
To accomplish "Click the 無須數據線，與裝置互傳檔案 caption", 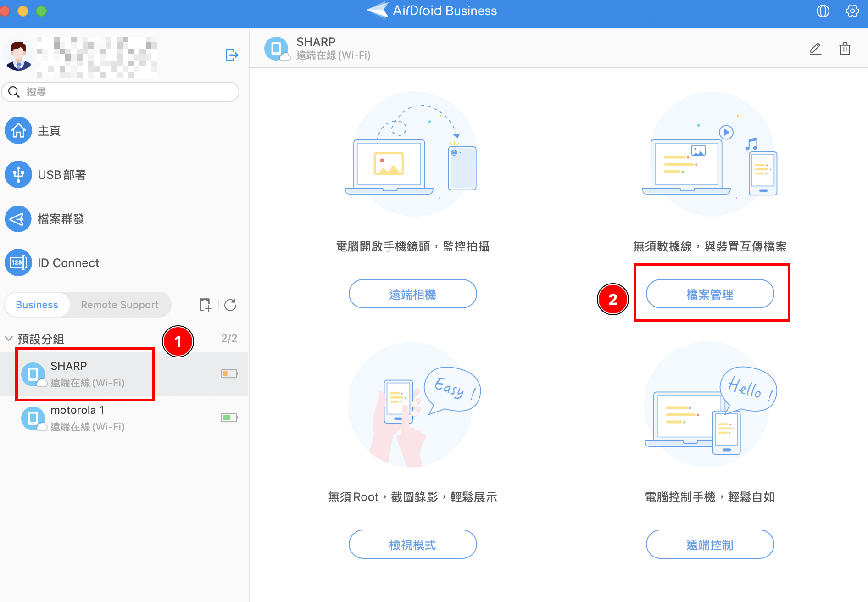I will pyautogui.click(x=710, y=246).
